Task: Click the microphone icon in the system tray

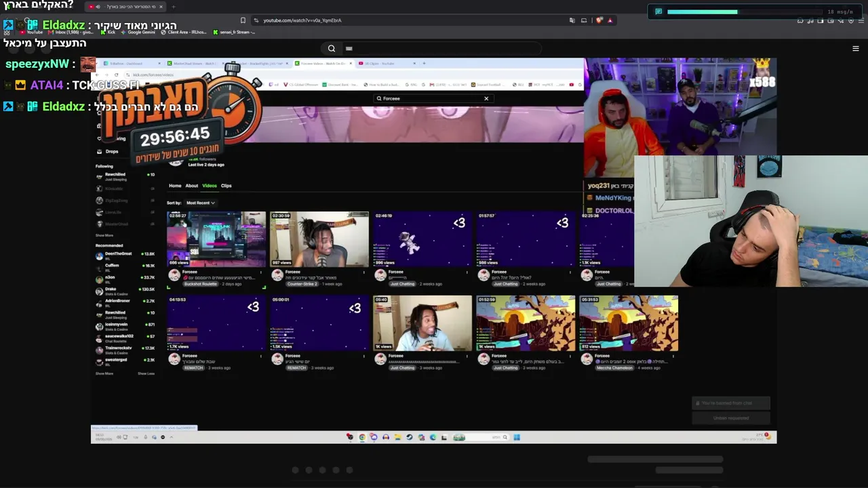Action: pos(145,437)
